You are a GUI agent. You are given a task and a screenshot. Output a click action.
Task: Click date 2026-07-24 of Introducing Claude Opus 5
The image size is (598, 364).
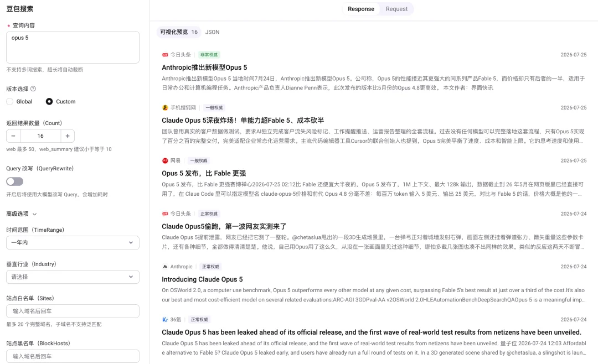pos(574,267)
